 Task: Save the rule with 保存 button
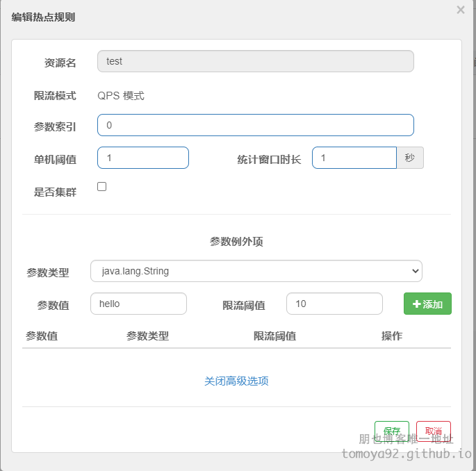pos(392,431)
